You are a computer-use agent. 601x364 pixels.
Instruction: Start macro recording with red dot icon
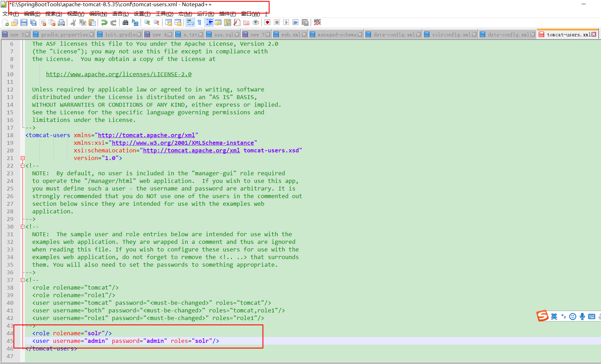point(267,23)
